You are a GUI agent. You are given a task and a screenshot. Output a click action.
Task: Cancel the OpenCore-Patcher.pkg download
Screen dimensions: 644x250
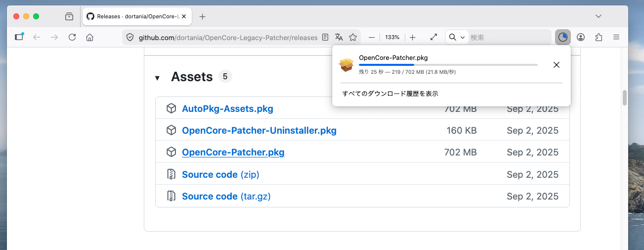(x=556, y=65)
